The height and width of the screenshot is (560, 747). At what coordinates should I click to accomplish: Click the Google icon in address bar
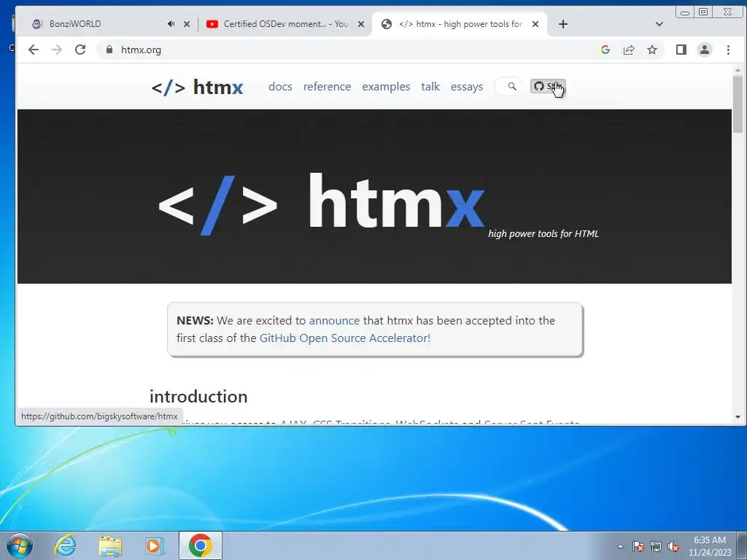point(605,50)
